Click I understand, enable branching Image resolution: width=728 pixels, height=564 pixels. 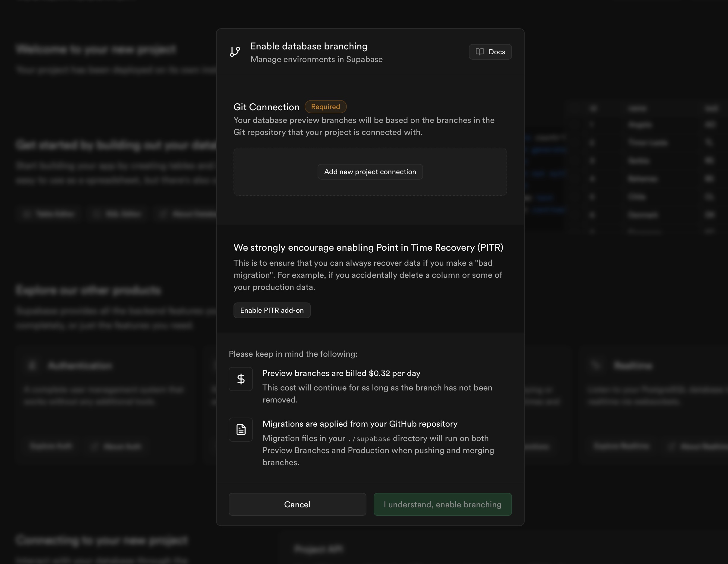[442, 504]
